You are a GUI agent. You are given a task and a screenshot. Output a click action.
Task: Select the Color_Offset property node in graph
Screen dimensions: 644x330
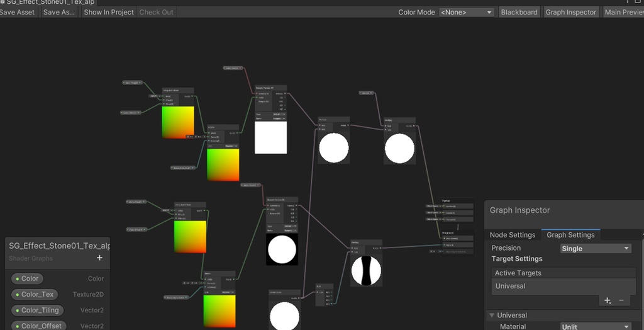[x=131, y=112]
